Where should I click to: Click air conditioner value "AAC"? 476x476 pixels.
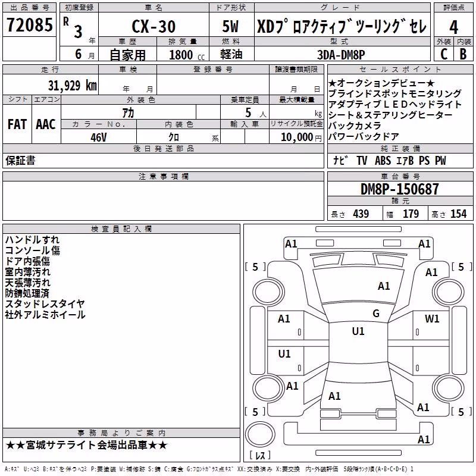pyautogui.click(x=46, y=124)
